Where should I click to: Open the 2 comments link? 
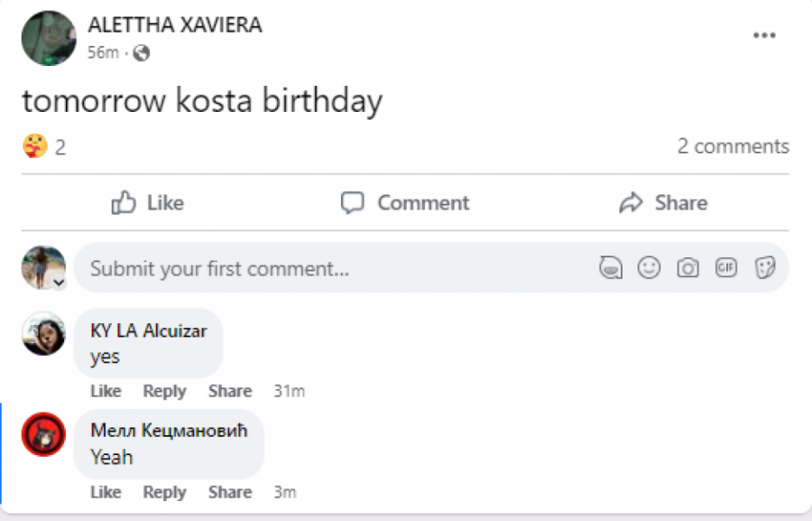coord(733,146)
